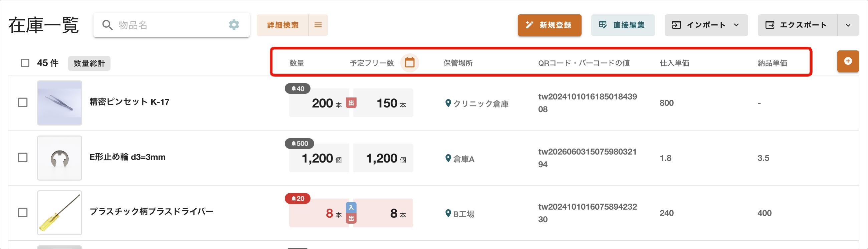This screenshot has width=868, height=249.
Task: Click 出 badge on 精密ピンセット row
Action: [x=351, y=103]
